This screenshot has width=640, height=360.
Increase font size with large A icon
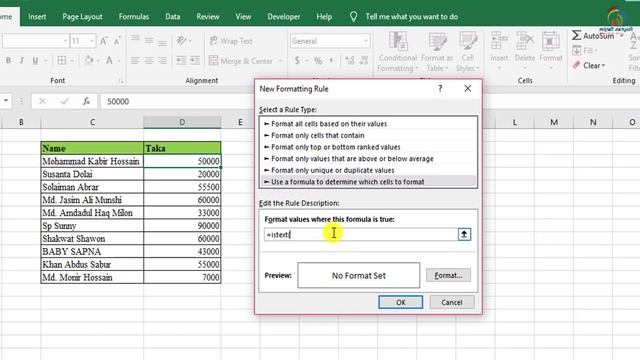(103, 41)
